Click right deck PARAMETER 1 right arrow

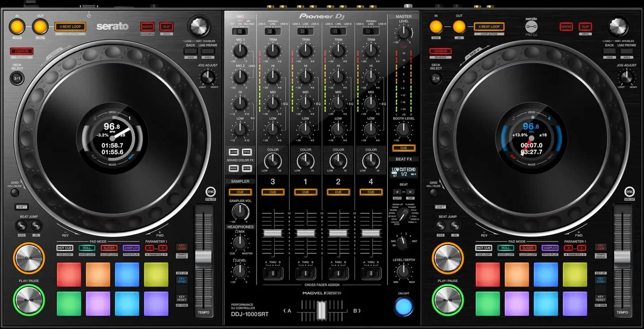pyautogui.click(x=582, y=248)
